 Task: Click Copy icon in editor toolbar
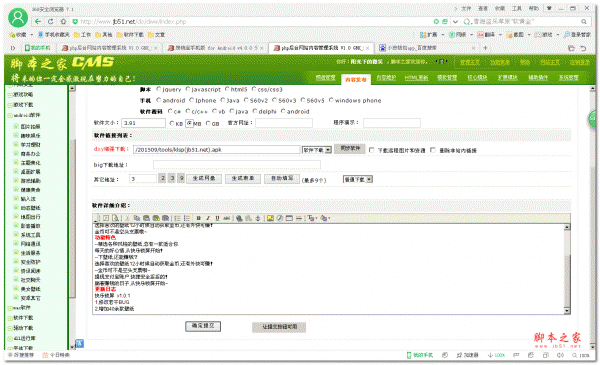(137, 218)
